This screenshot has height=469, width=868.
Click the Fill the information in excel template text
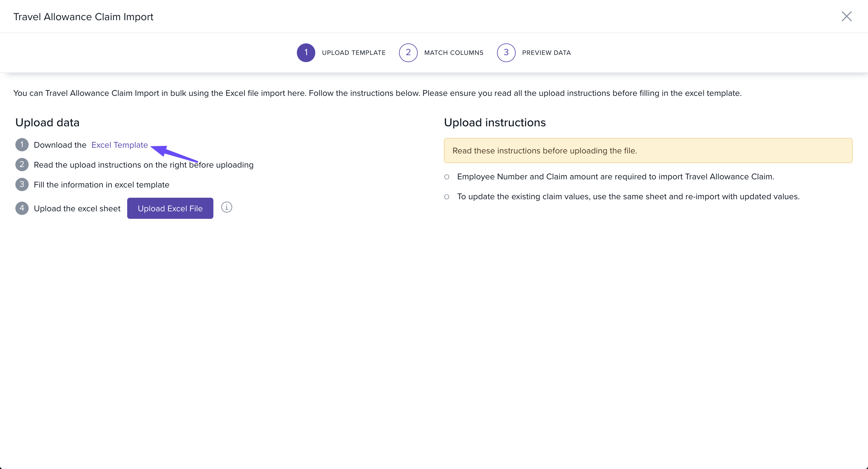102,185
